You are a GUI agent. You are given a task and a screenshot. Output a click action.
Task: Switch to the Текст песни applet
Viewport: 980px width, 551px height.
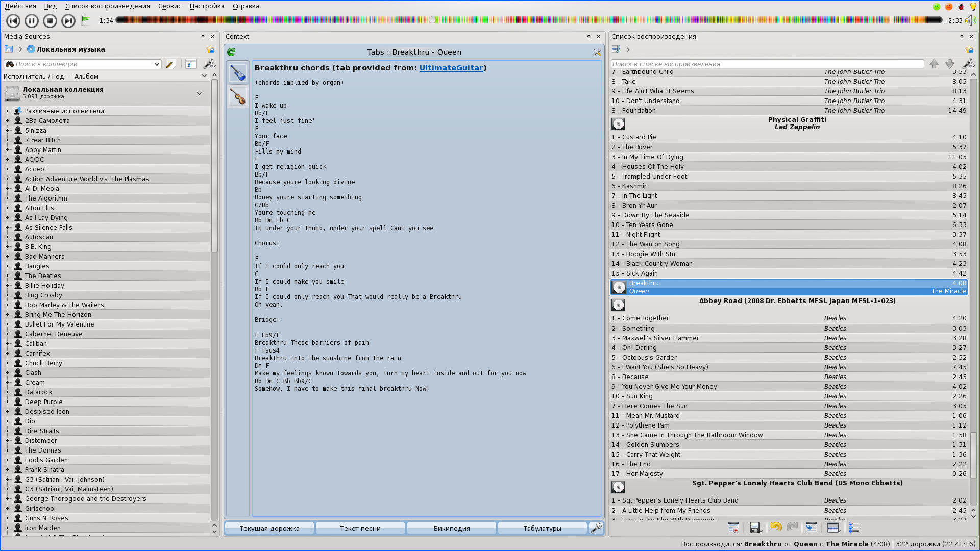(360, 528)
